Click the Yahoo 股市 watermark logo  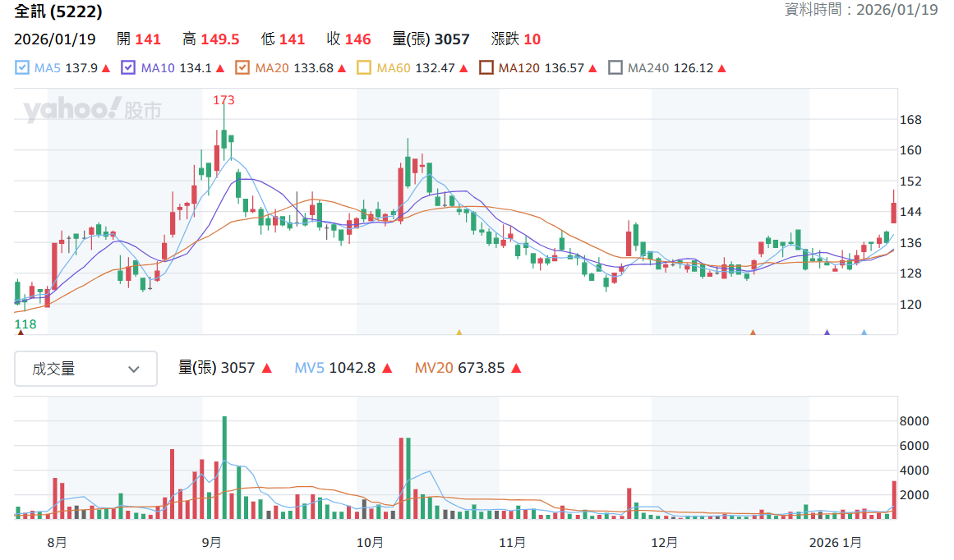[93, 109]
